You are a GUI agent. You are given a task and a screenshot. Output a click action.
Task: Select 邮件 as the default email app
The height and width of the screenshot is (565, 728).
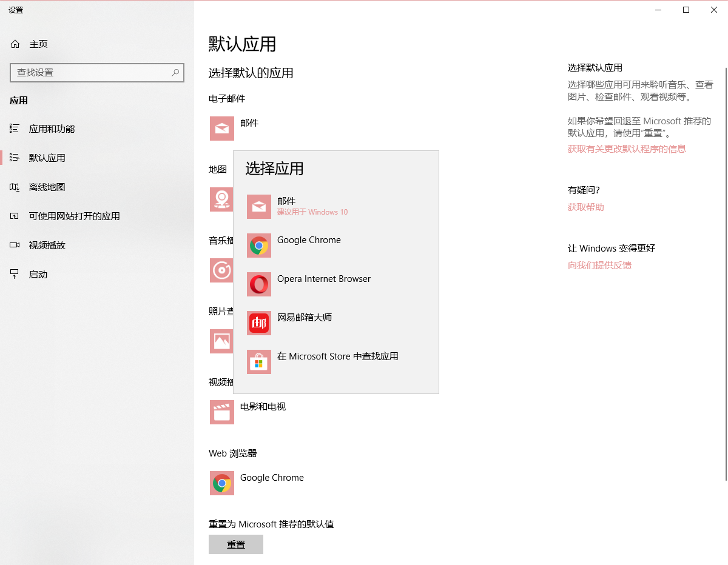click(285, 206)
